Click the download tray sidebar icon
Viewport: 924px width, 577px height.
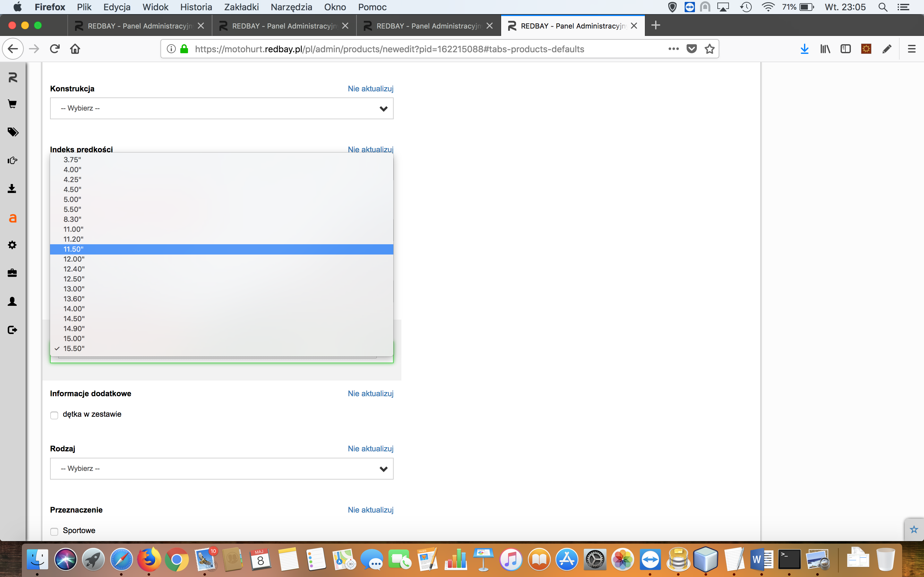click(x=12, y=188)
